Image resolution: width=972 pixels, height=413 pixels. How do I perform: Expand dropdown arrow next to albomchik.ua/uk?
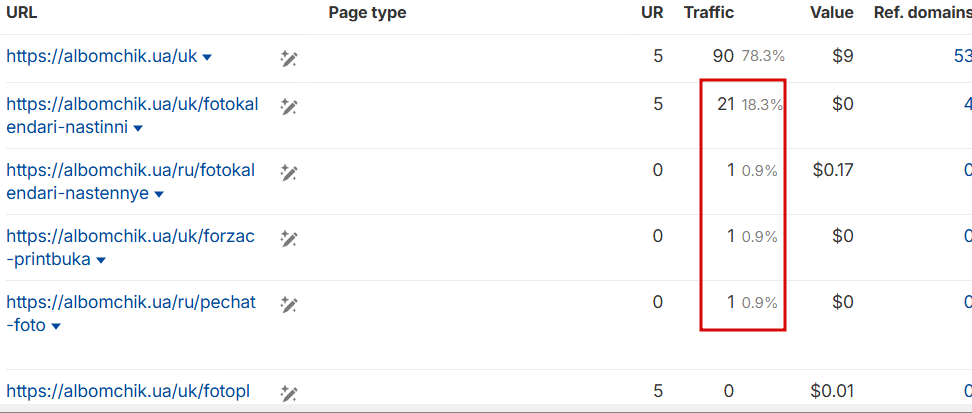pos(207,58)
